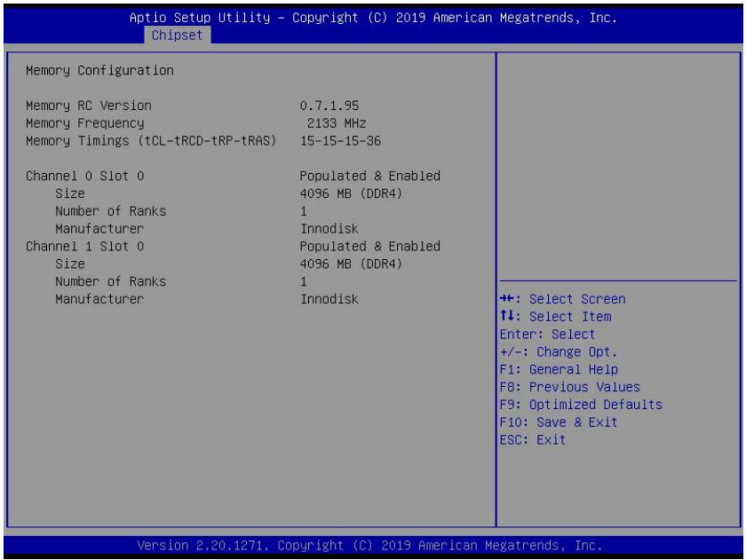Select the Channel 1 Slot 0 entry

point(84,246)
